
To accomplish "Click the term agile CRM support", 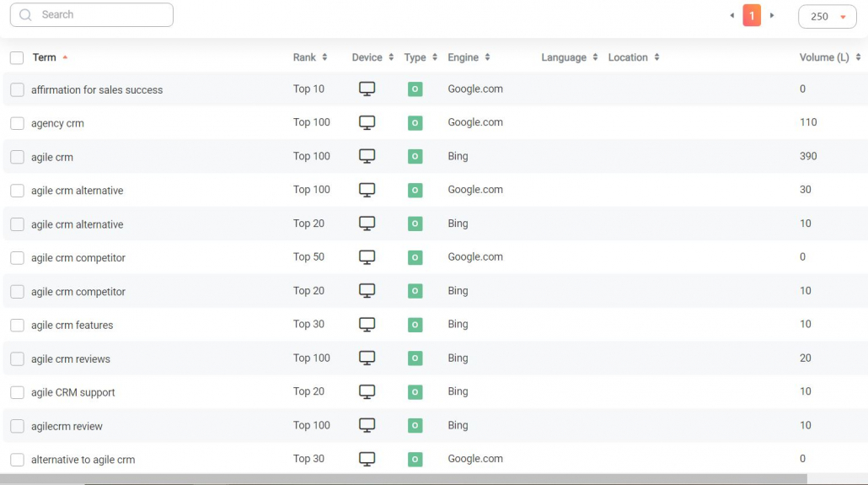I will tap(73, 392).
